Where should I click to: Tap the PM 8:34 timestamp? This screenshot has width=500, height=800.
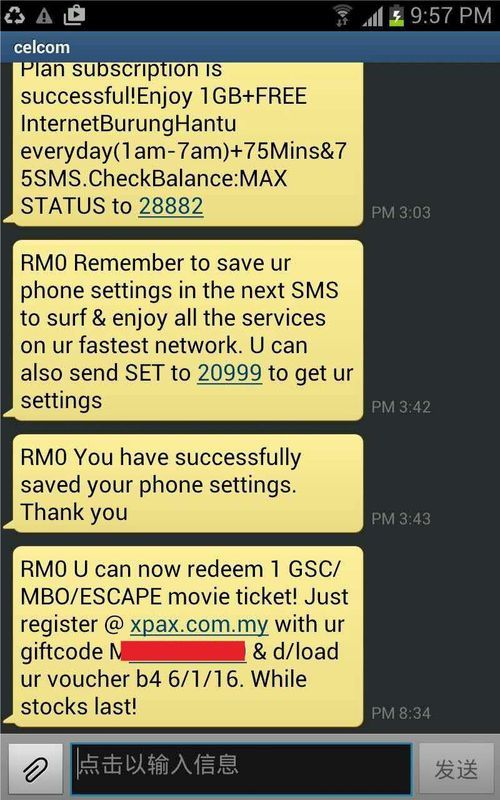tap(401, 713)
